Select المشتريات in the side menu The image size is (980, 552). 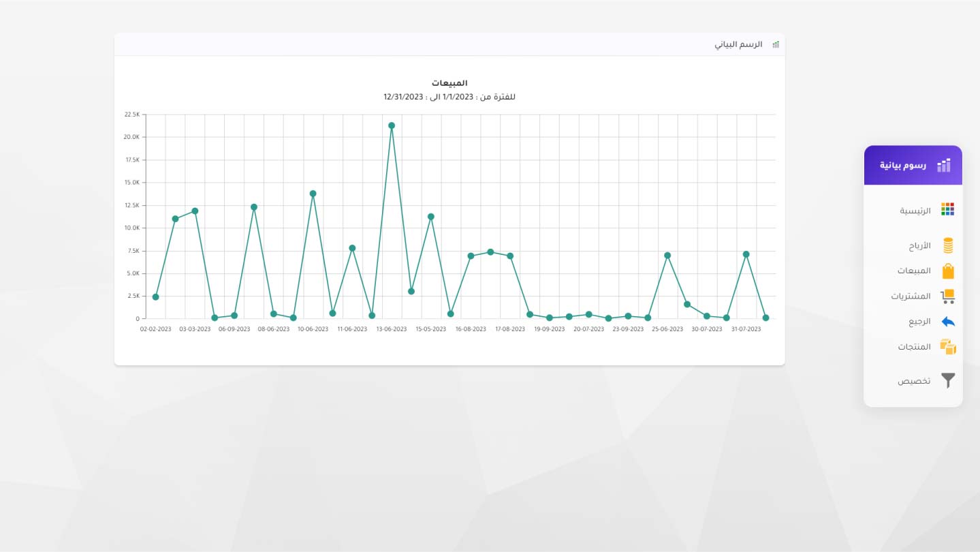coord(911,296)
